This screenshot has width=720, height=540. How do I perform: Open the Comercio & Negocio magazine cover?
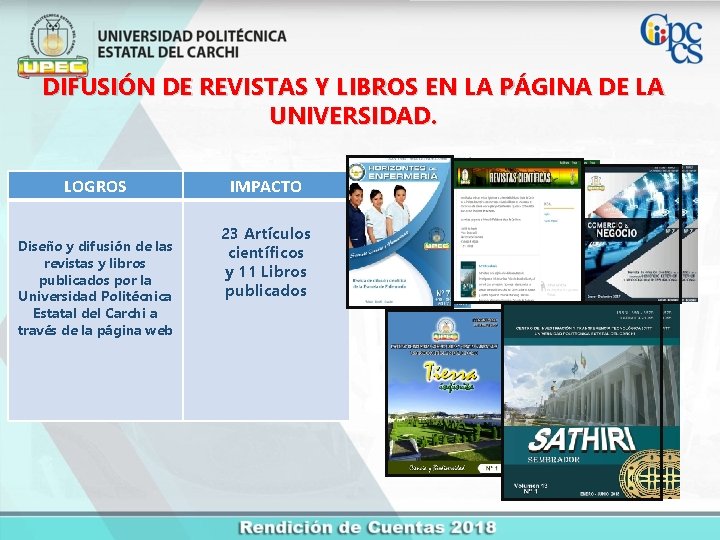point(632,234)
